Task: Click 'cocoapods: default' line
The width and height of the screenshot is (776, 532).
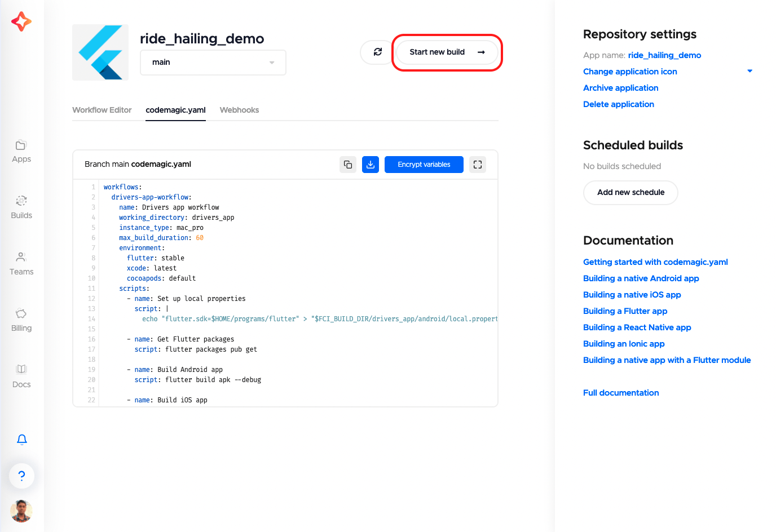Action: click(161, 278)
